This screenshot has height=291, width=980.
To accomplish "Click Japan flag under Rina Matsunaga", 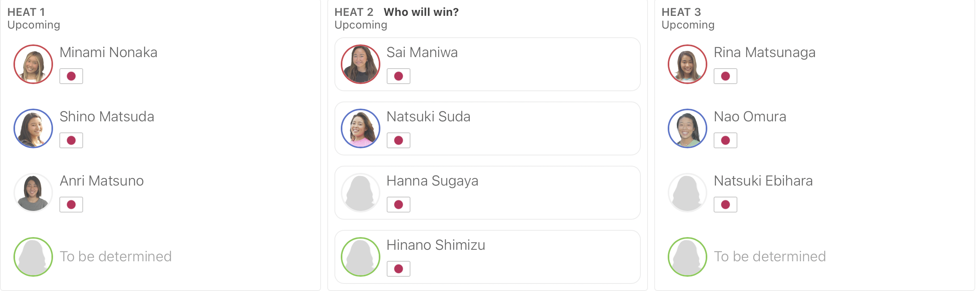I will (x=726, y=76).
